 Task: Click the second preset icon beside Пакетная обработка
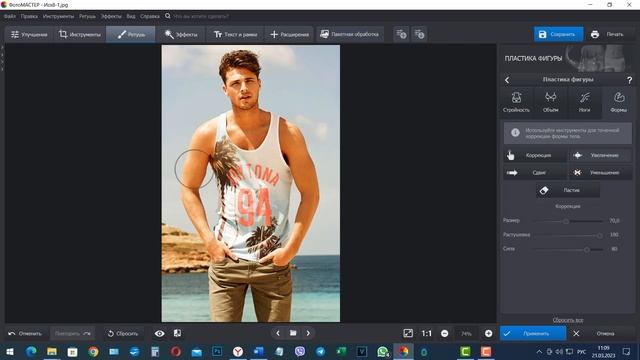(x=420, y=34)
